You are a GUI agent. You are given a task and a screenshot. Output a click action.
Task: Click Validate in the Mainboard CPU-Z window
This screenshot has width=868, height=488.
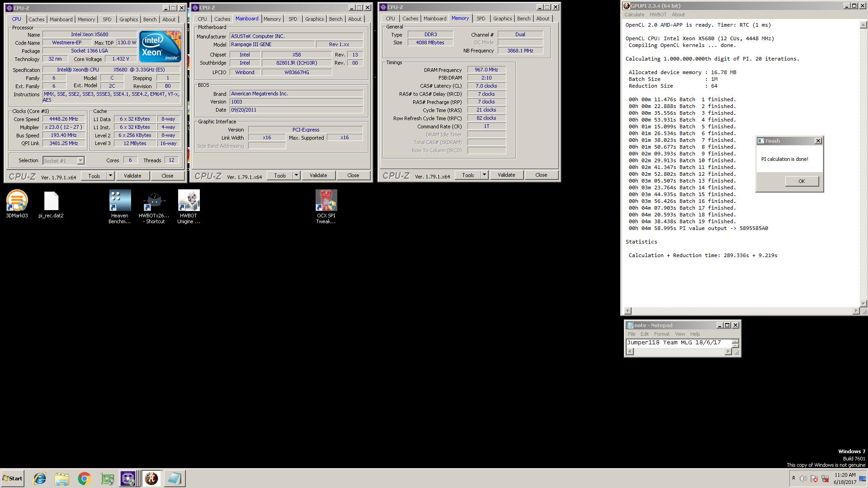(318, 175)
